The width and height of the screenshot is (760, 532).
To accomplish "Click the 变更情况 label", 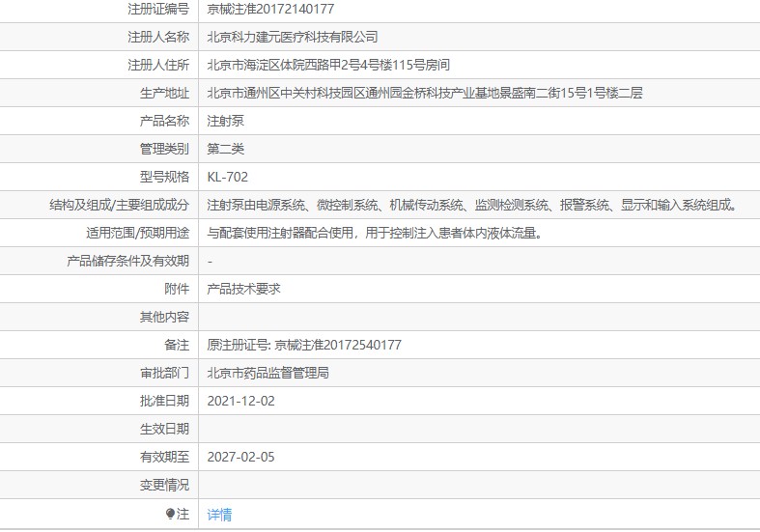I will pos(165,485).
